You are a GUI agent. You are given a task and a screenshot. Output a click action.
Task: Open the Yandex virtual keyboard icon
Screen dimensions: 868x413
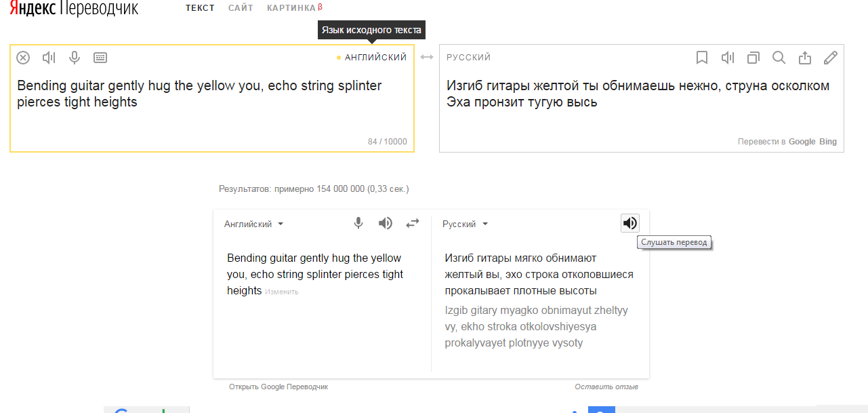[x=100, y=58]
